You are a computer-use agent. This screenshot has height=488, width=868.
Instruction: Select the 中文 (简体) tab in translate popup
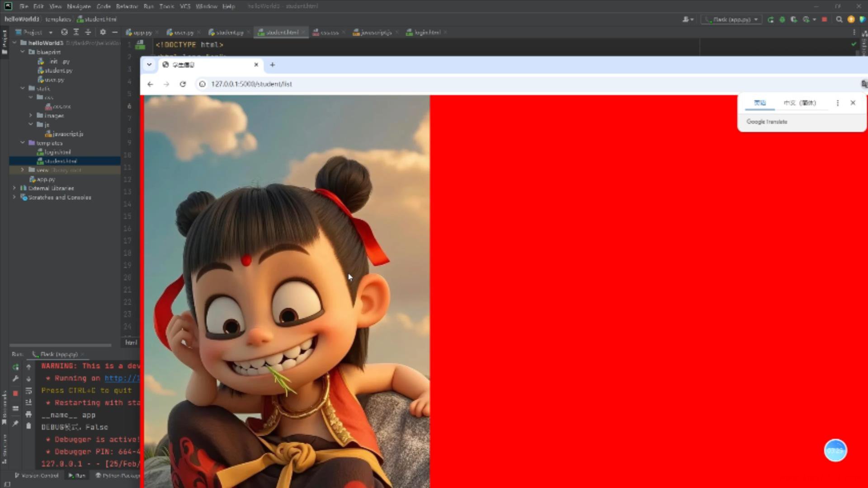click(800, 103)
